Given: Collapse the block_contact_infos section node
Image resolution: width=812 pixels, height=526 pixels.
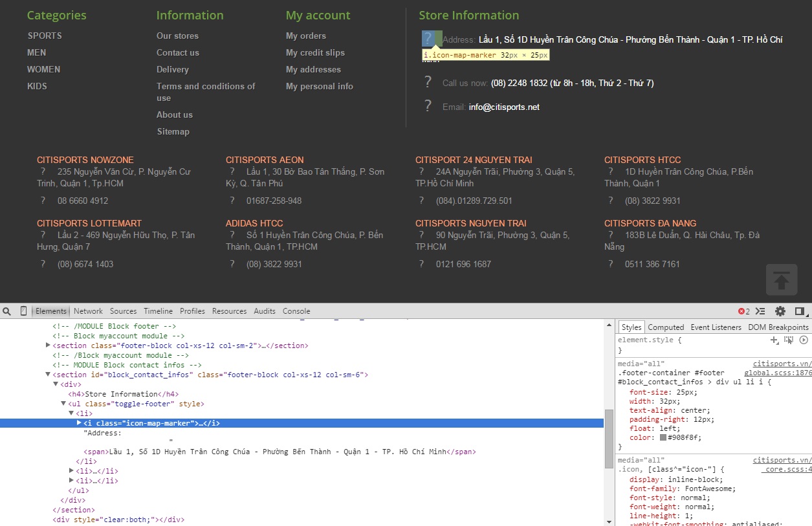Looking at the screenshot, I should 48,375.
